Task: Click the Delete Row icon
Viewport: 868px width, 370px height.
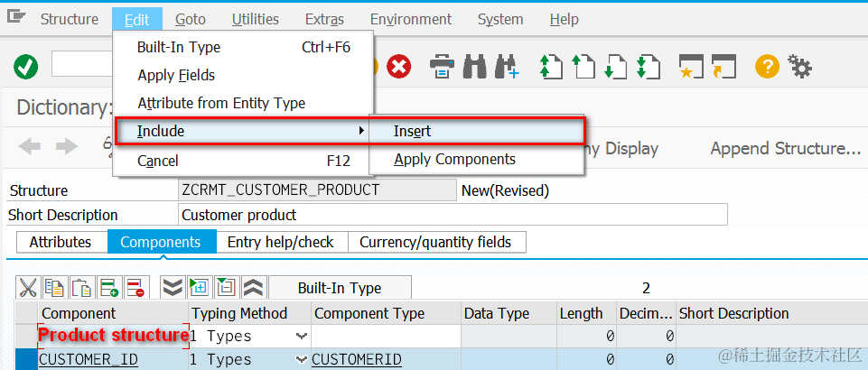Action: click(x=135, y=288)
